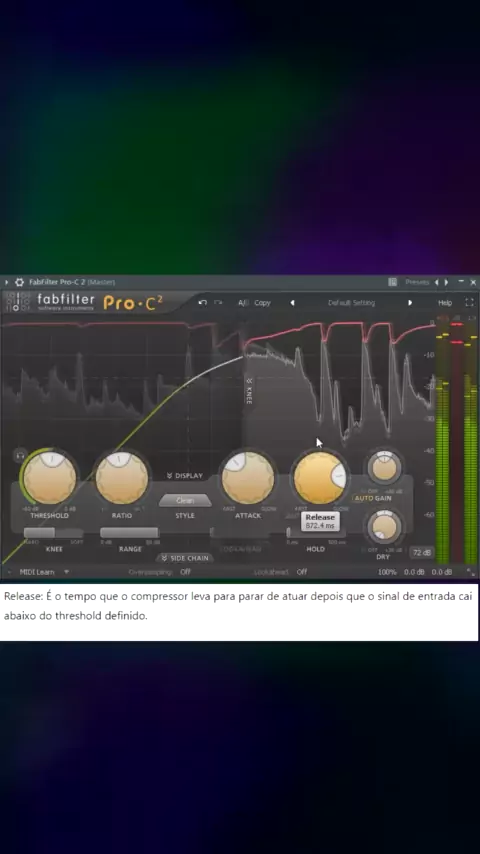The width and height of the screenshot is (480, 854).
Task: Open the Default Setting preset menu
Action: coord(351,303)
